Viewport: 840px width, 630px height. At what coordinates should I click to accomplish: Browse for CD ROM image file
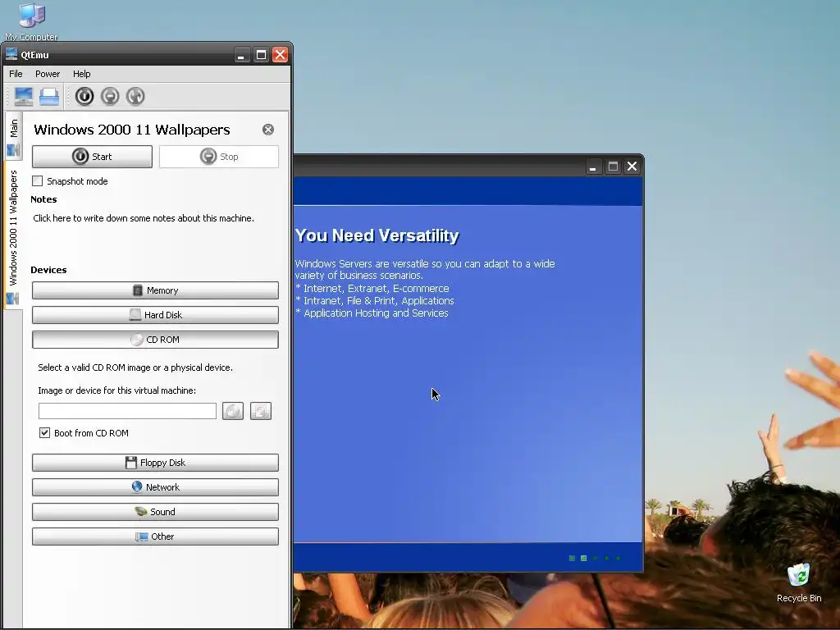pos(261,412)
